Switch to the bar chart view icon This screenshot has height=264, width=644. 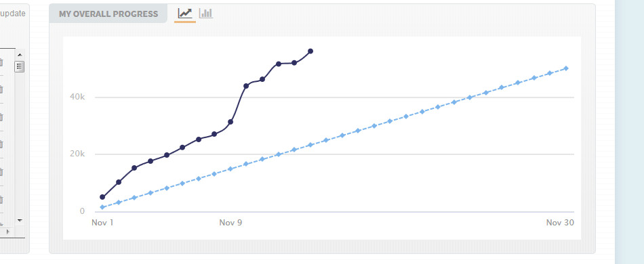click(206, 13)
